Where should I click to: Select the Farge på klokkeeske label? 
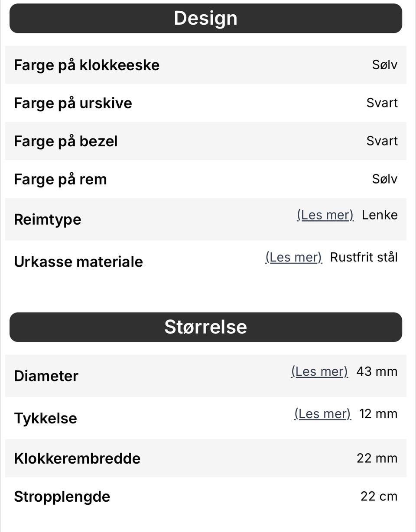coord(87,65)
